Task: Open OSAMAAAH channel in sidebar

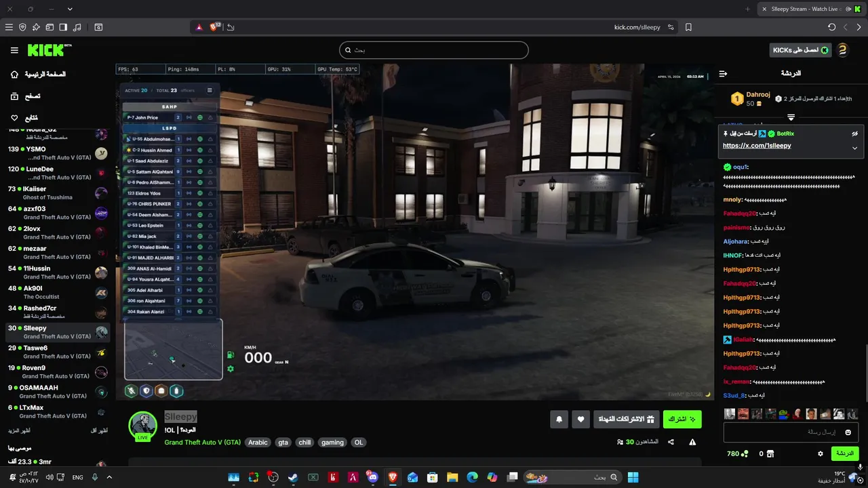Action: point(58,392)
